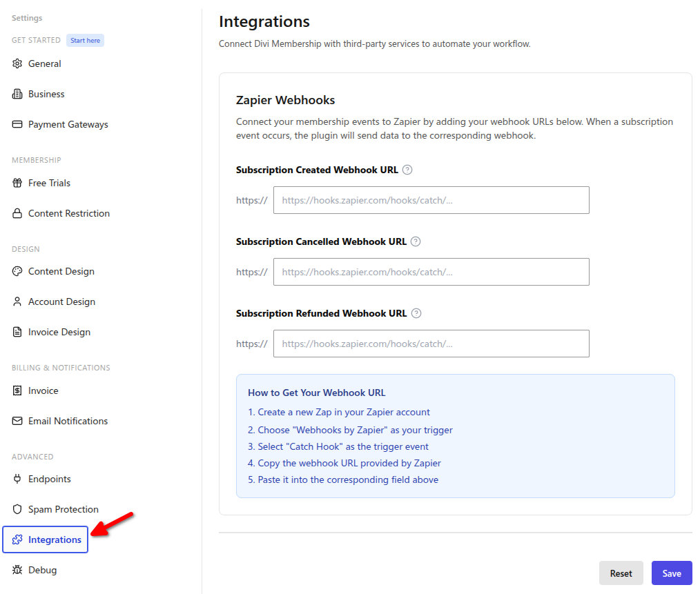Select Free Trials in the sidebar

[49, 183]
